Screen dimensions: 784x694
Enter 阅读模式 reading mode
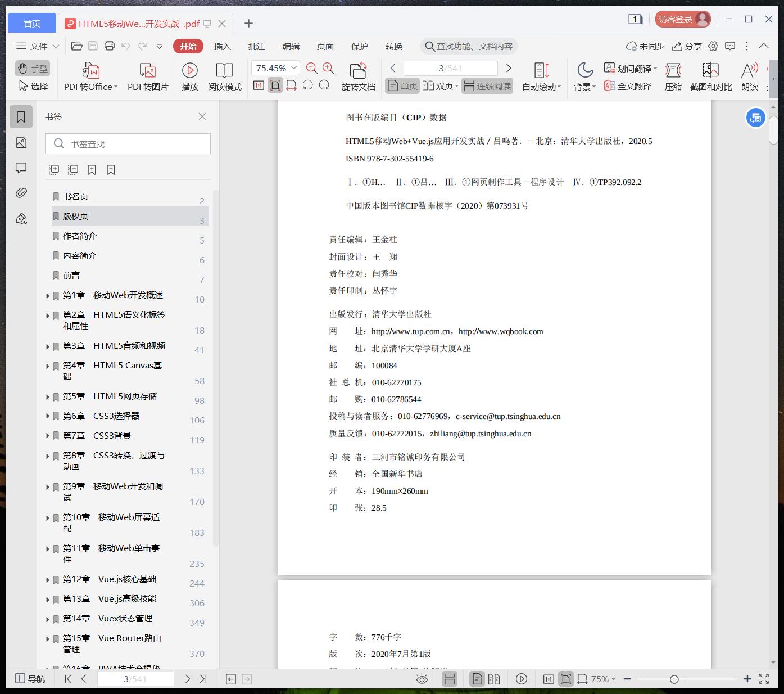[224, 76]
